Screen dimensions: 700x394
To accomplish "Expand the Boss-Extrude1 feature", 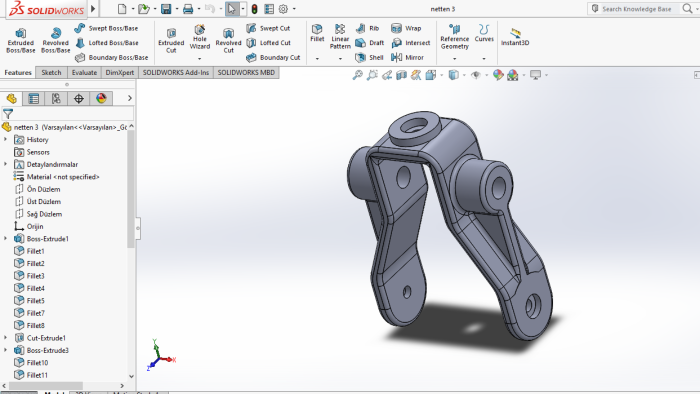I will pos(5,239).
